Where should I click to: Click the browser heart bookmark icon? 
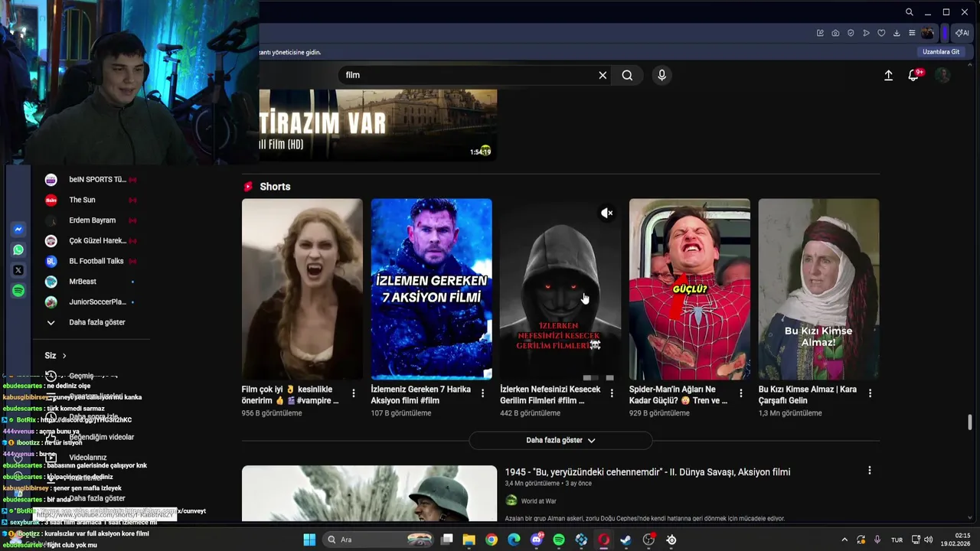pos(881,33)
